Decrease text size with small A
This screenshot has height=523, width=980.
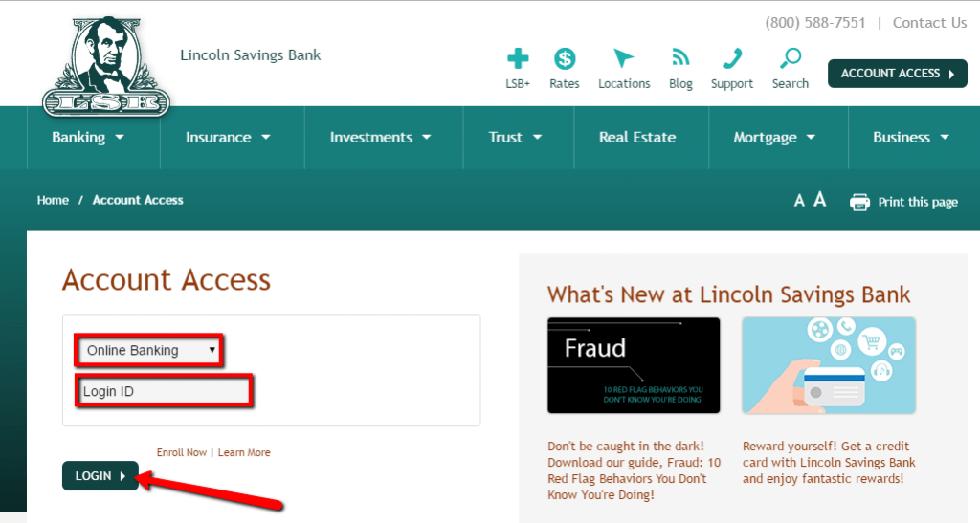799,201
